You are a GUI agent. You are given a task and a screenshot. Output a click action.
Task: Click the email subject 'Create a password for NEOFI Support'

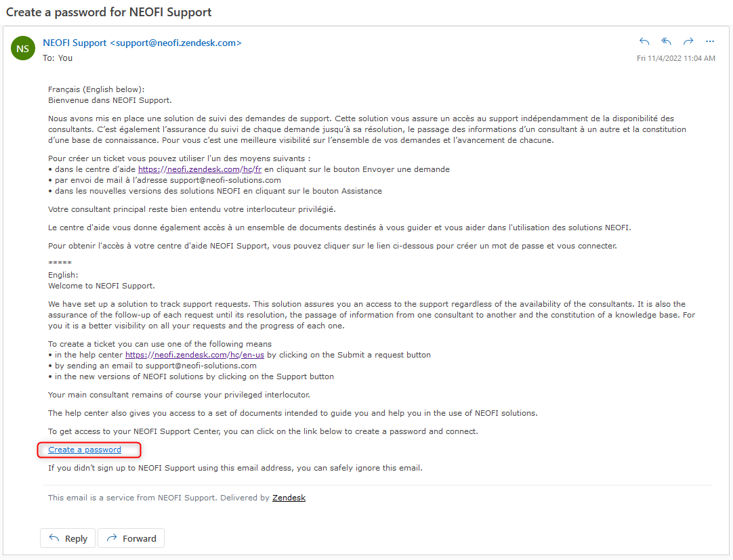(108, 12)
